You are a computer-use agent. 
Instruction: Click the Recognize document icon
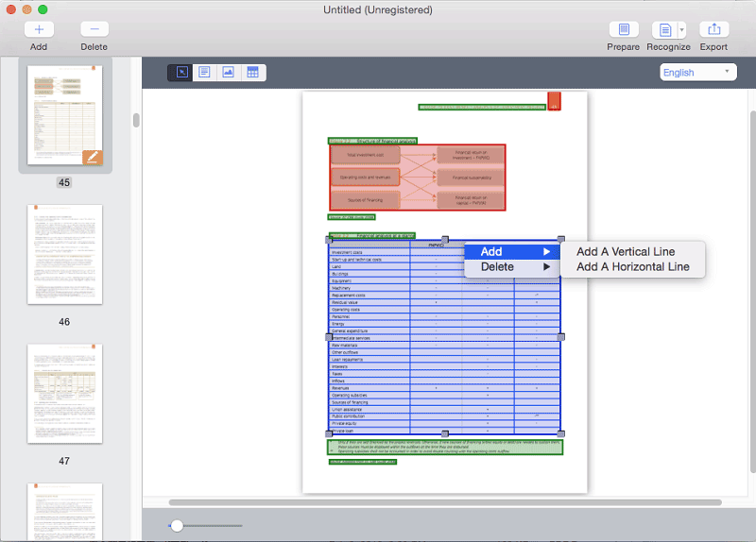pos(664,30)
